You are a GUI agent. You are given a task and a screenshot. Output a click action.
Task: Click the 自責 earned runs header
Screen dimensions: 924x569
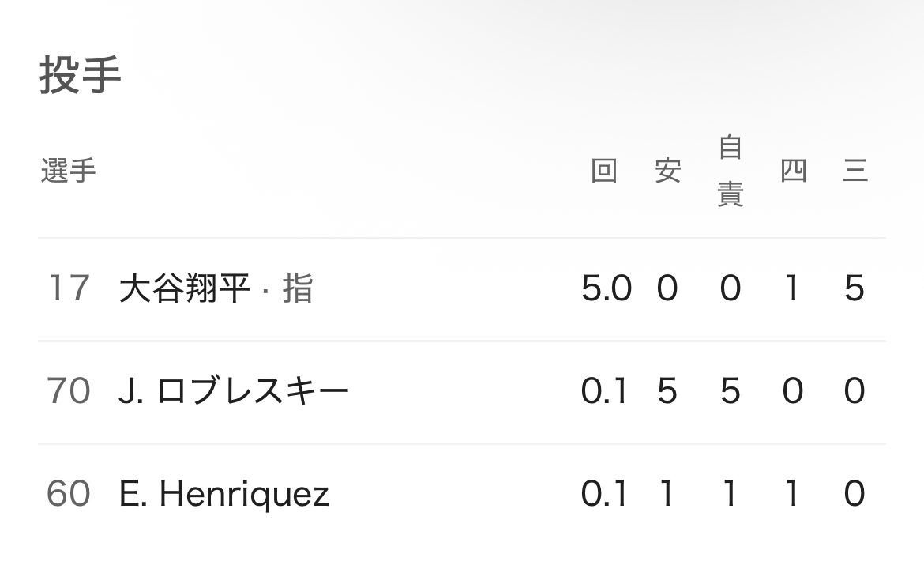(730, 171)
